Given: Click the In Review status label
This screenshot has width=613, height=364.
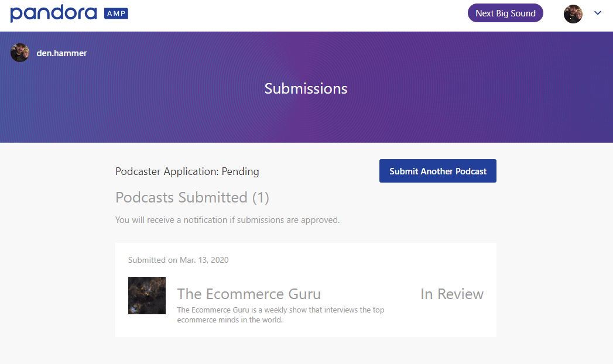Looking at the screenshot, I should 451,294.
